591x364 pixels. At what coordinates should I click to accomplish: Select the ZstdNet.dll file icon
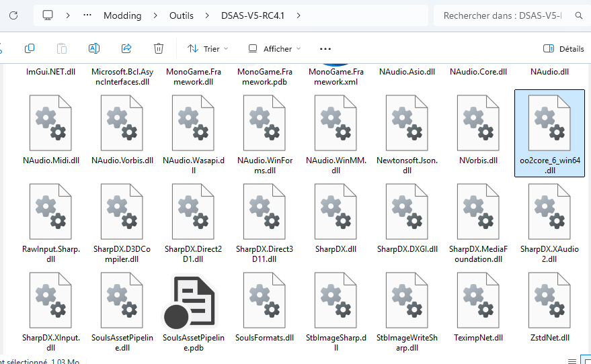point(549,301)
